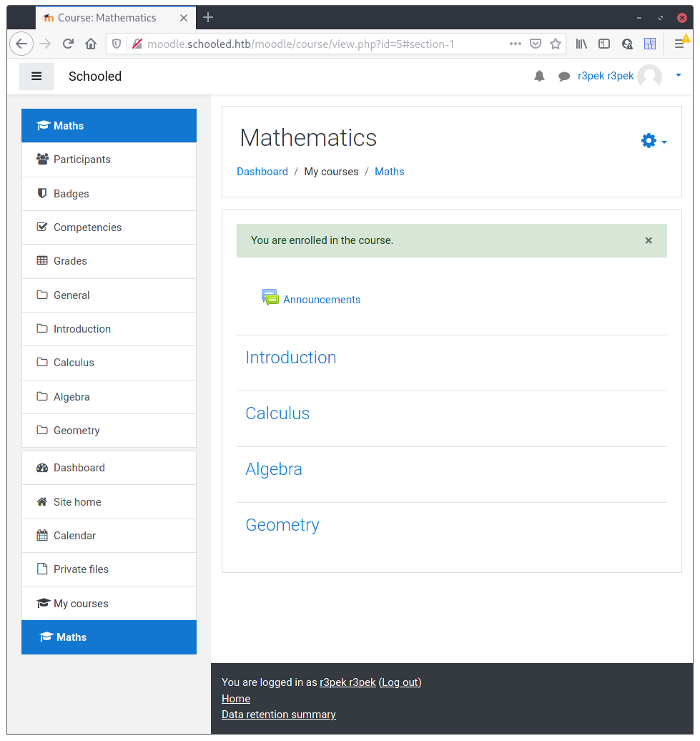Toggle the course sidebar with the hamburger icon
This screenshot has width=700, height=741.
[36, 76]
